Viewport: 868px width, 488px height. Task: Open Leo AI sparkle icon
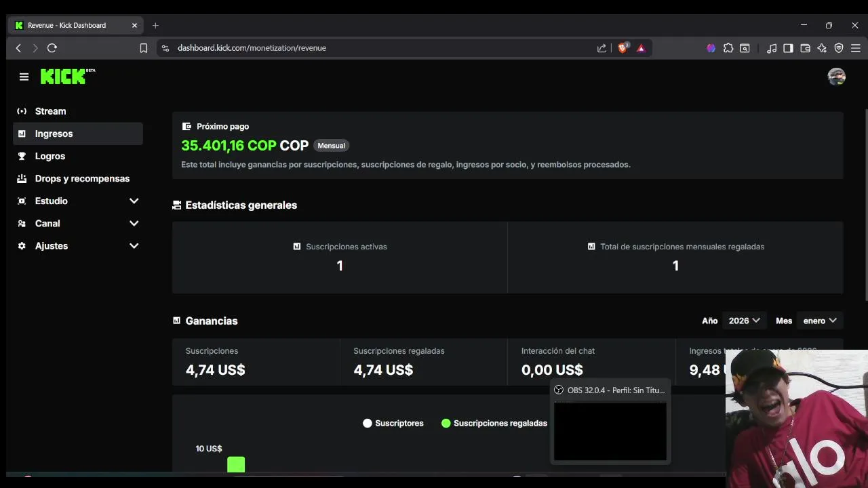click(822, 48)
